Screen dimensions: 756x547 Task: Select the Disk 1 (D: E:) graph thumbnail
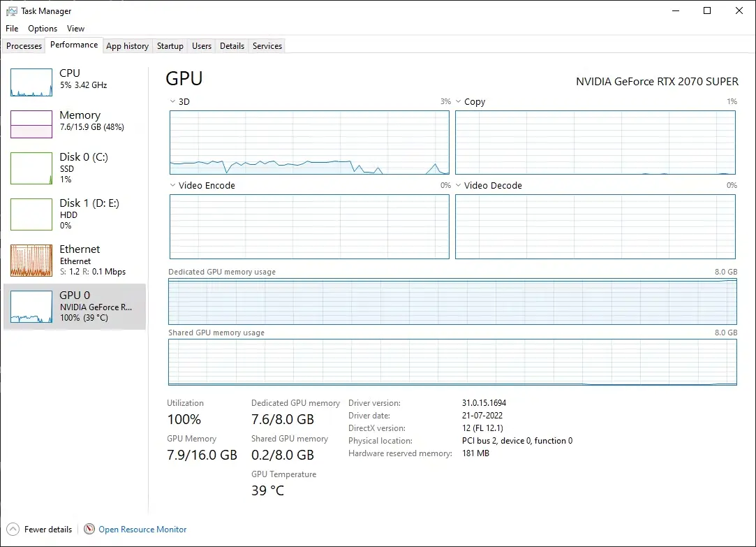31,214
